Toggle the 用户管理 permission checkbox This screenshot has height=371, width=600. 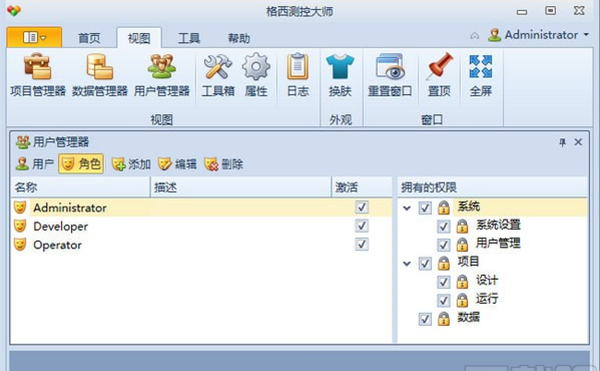[443, 245]
